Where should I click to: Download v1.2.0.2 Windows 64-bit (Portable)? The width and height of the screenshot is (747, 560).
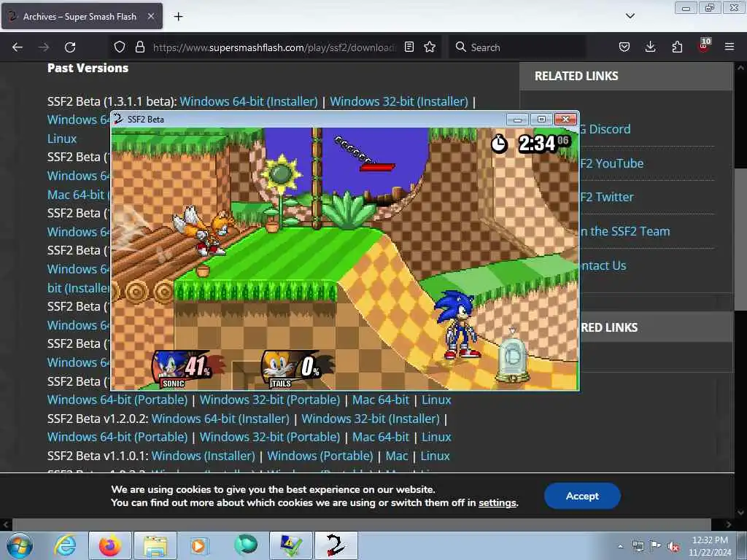point(117,437)
